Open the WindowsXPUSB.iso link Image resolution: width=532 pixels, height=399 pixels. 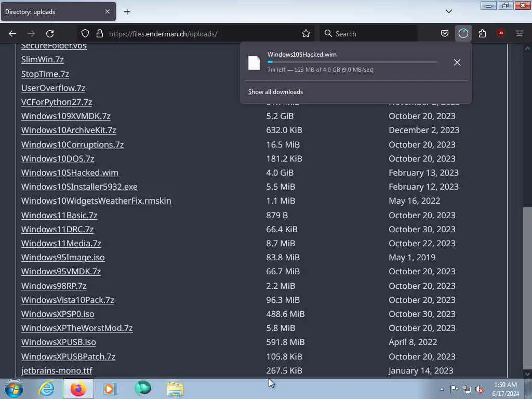pyautogui.click(x=58, y=342)
